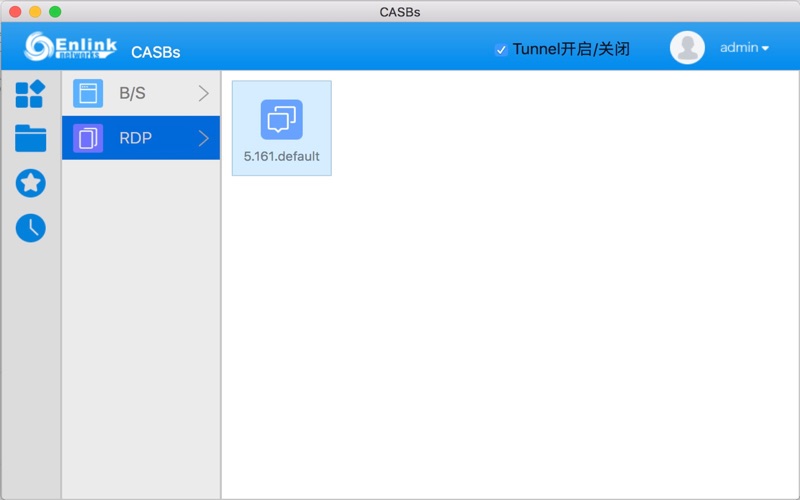Click the 5.161.default remote desktop icon
800x500 pixels.
(282, 119)
